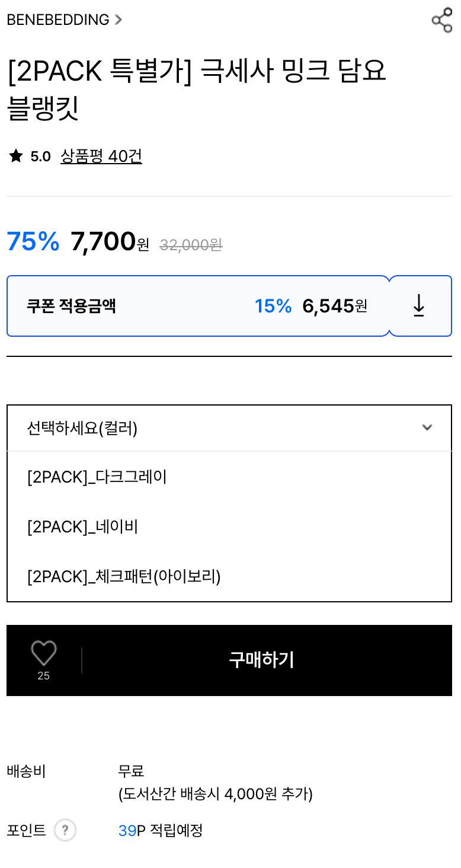This screenshot has width=461, height=868.
Task: Click the product title text
Action: point(196,89)
